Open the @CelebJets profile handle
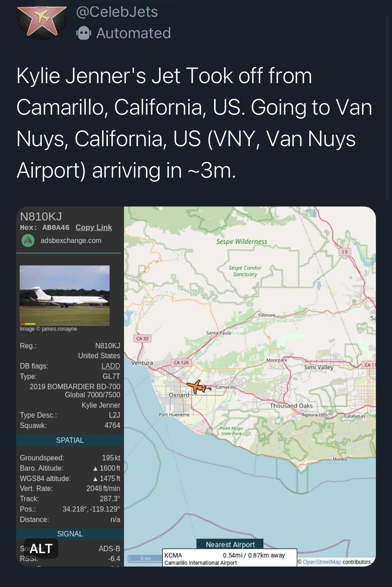 pos(117,12)
